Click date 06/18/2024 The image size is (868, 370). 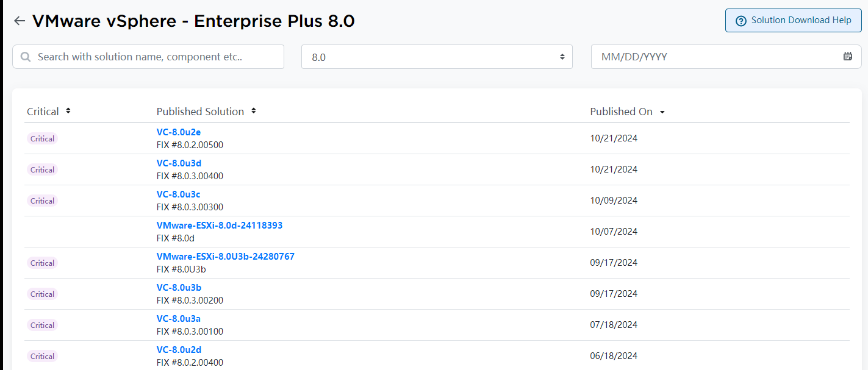pos(614,356)
